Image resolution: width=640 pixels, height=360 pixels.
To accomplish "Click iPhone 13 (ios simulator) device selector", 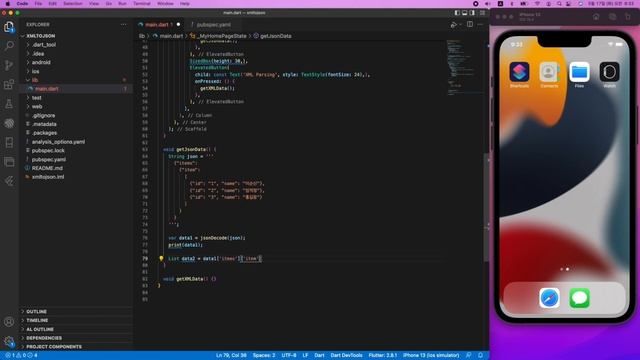I will [x=431, y=355].
